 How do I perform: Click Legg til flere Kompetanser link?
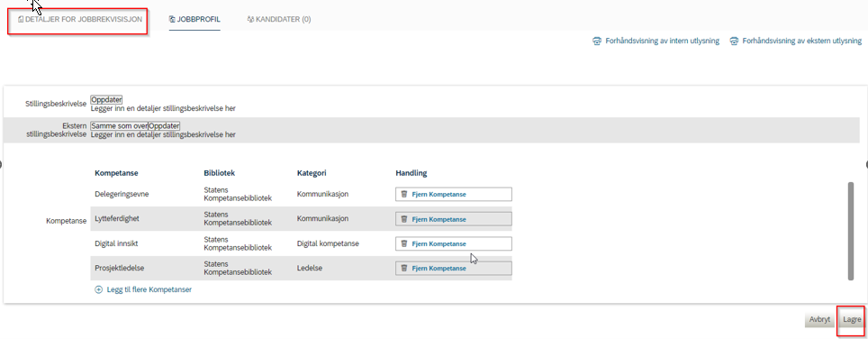149,289
